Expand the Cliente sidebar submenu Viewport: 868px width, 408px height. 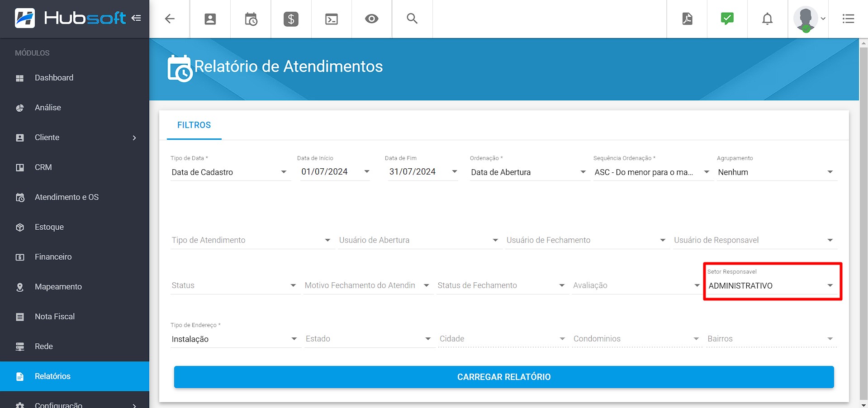coord(134,138)
